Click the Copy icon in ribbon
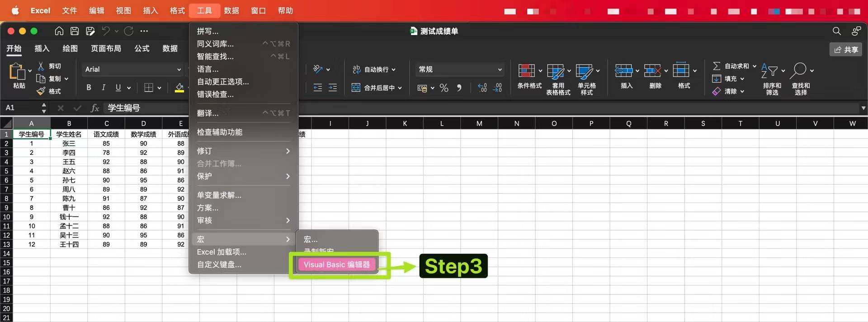Viewport: 868px width, 322px height. pyautogui.click(x=41, y=79)
